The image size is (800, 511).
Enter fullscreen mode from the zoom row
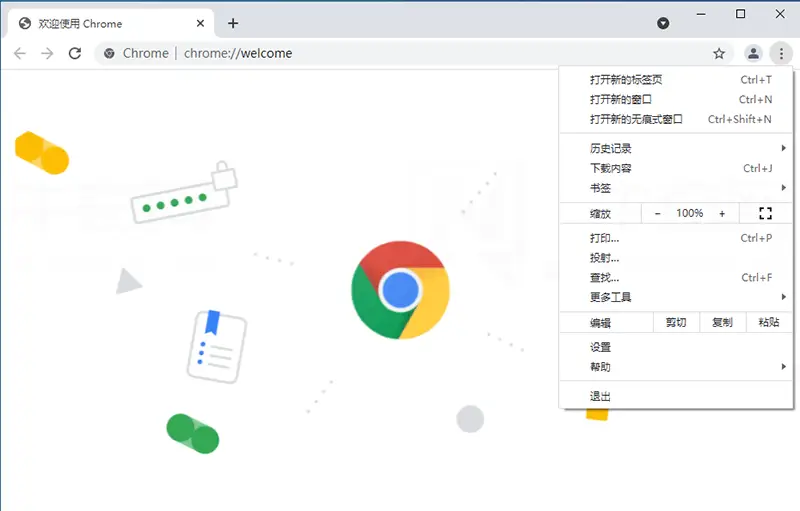(x=765, y=213)
